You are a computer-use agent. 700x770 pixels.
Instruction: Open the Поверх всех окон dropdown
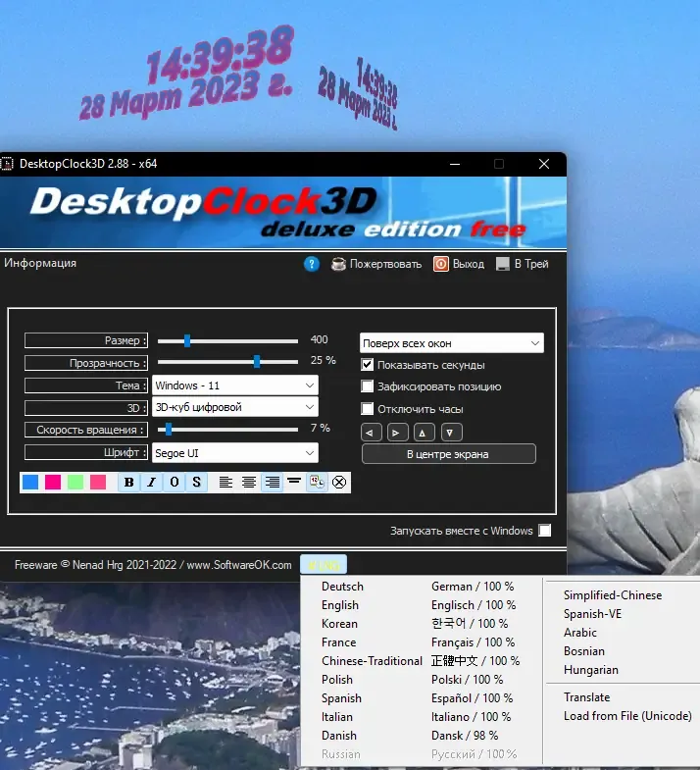pos(452,343)
